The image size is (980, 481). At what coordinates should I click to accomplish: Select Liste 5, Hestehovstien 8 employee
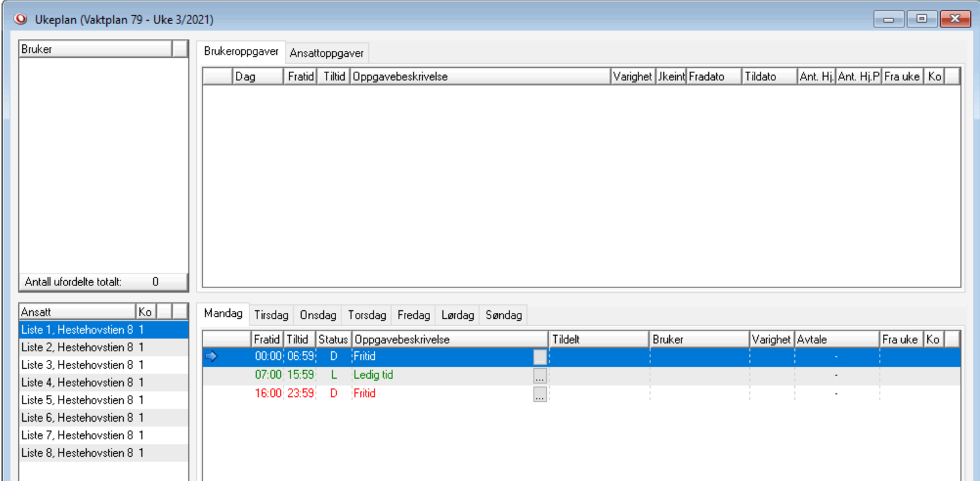[104, 400]
